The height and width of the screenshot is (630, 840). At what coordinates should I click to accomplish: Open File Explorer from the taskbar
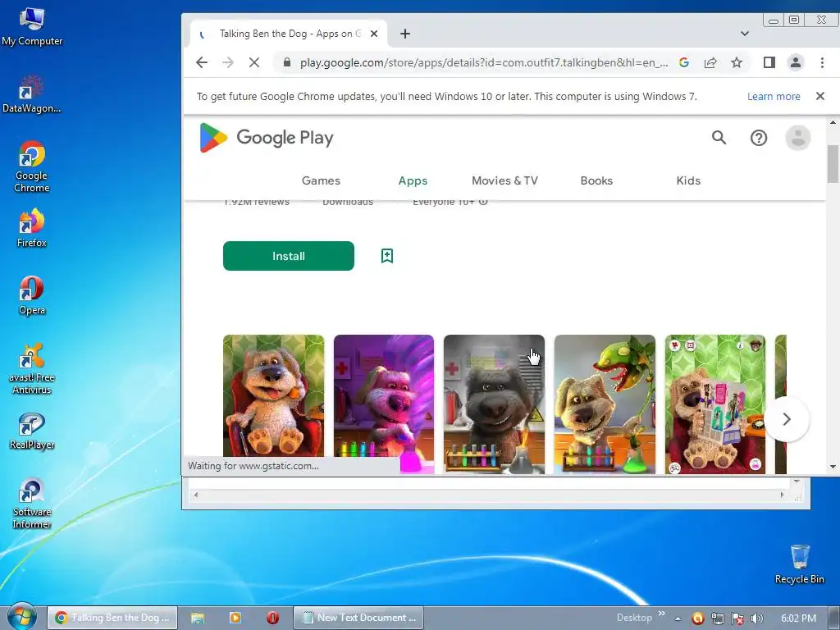[x=198, y=618]
